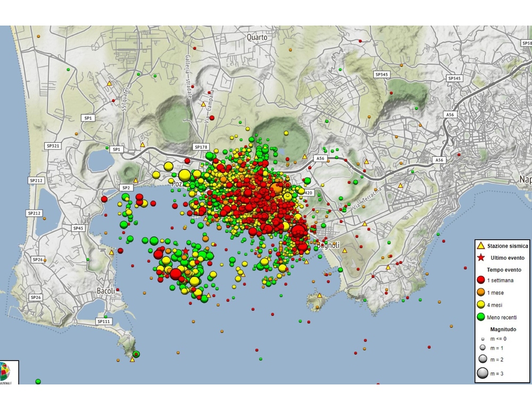Click the smallest m <= 0 legend circle
Viewport: 532px width, 410px height.
pos(483,339)
